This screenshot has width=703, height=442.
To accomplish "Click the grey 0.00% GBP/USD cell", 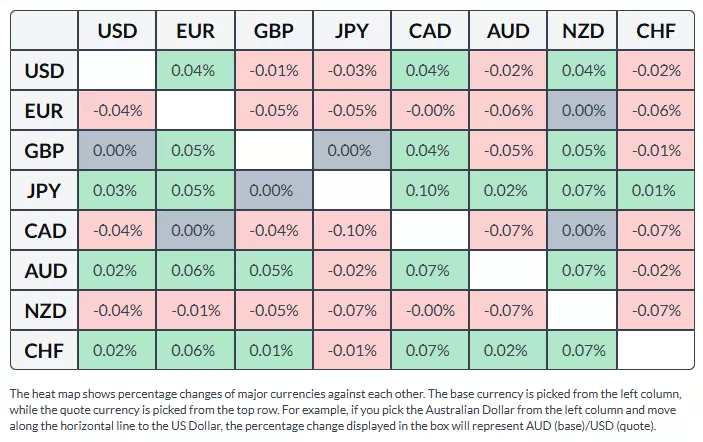I will point(117,151).
